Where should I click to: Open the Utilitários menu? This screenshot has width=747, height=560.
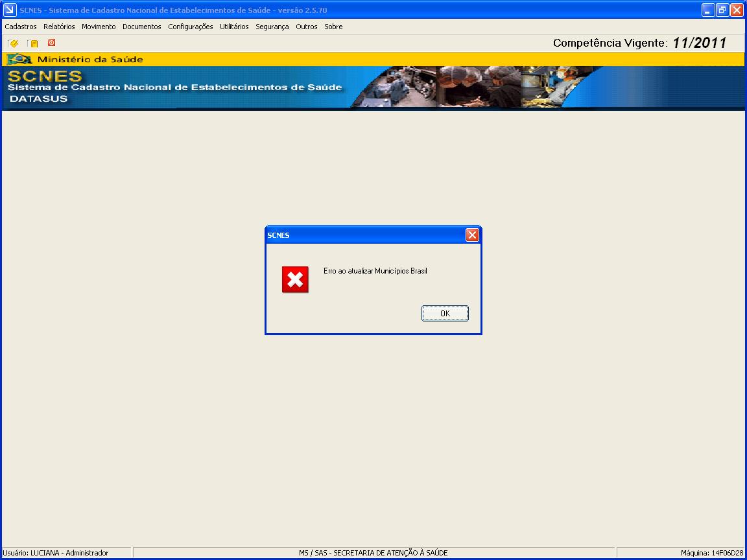tap(234, 27)
